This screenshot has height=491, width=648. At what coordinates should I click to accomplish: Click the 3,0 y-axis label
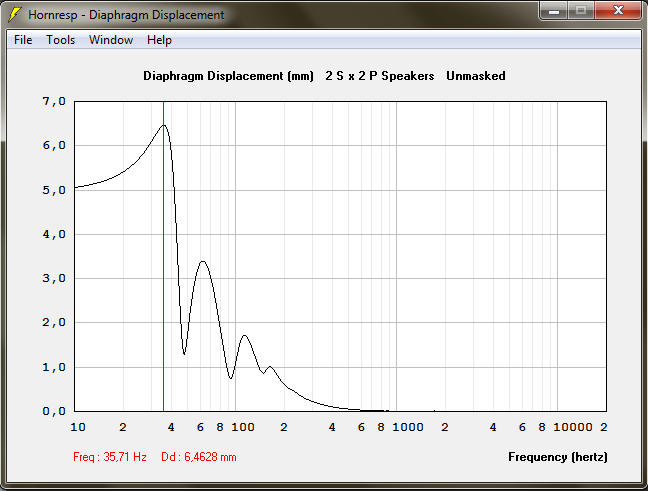(x=54, y=278)
